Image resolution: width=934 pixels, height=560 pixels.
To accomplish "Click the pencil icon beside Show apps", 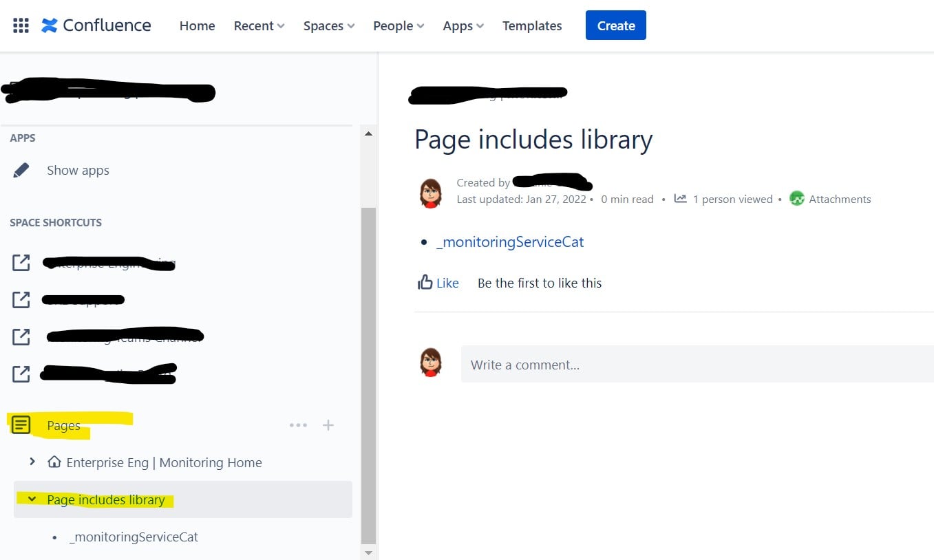I will tap(21, 170).
